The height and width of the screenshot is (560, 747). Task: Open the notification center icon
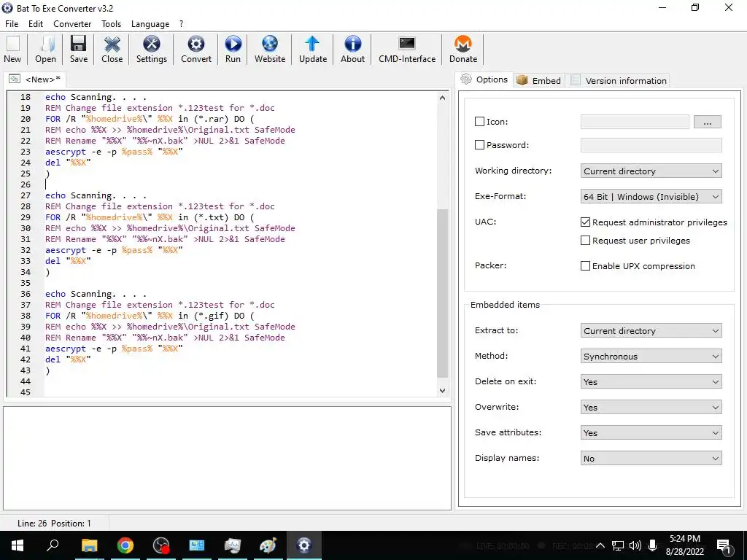[724, 546]
